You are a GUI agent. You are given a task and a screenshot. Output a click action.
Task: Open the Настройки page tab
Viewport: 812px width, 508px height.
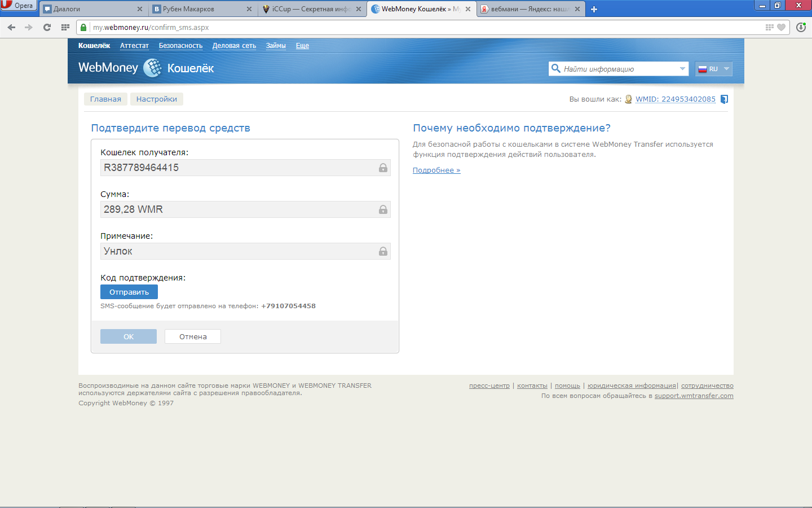click(x=157, y=99)
